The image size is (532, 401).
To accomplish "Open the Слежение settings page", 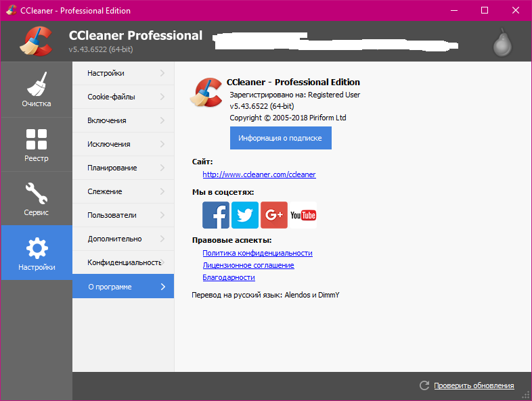I will [123, 191].
